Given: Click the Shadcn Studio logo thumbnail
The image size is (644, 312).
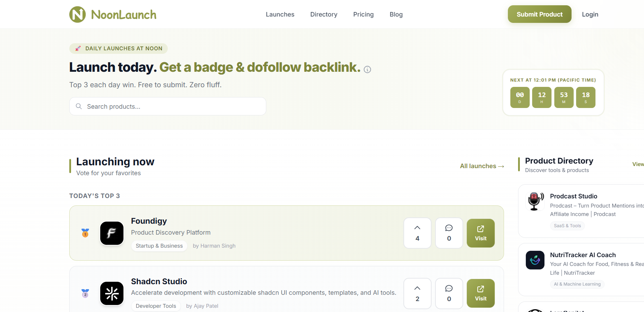Looking at the screenshot, I should [112, 293].
